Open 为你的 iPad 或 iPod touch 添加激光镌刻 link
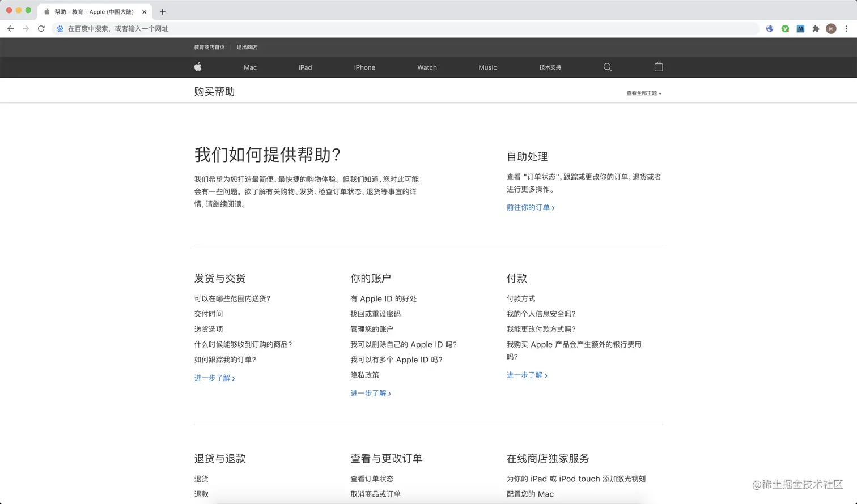Screen dimensions: 857x504 [x=576, y=479]
